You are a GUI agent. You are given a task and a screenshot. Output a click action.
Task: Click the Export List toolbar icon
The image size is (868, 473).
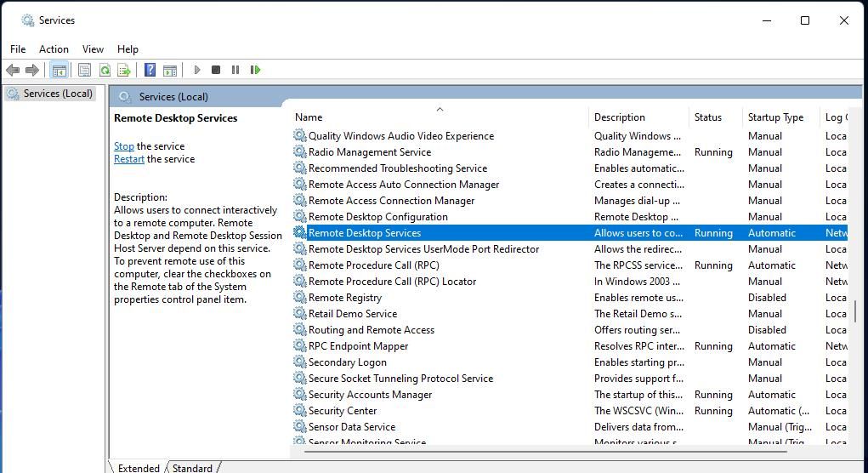pyautogui.click(x=125, y=70)
